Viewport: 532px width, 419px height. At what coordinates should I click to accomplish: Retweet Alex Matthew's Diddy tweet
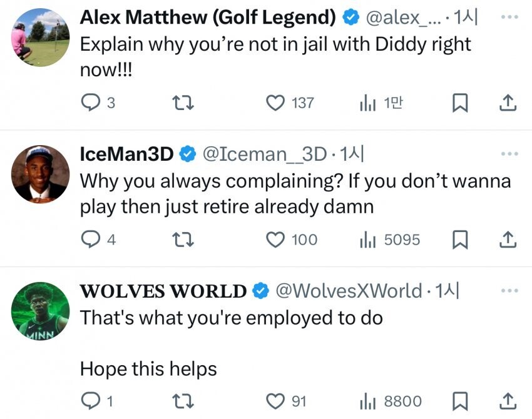point(185,103)
